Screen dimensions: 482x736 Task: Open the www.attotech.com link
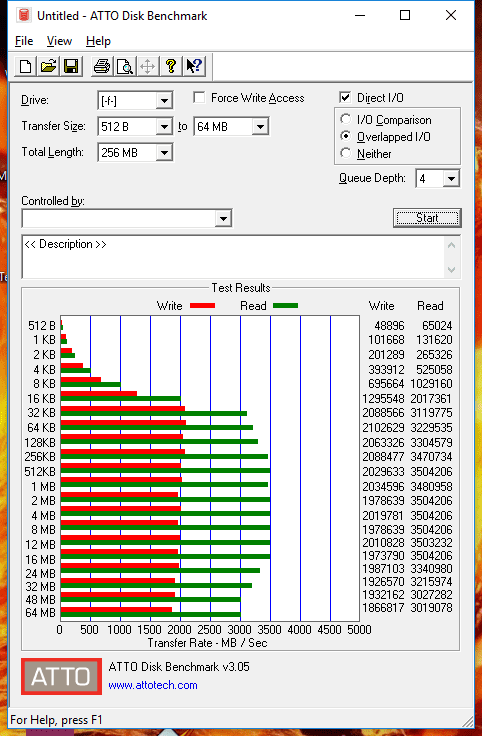(x=153, y=685)
